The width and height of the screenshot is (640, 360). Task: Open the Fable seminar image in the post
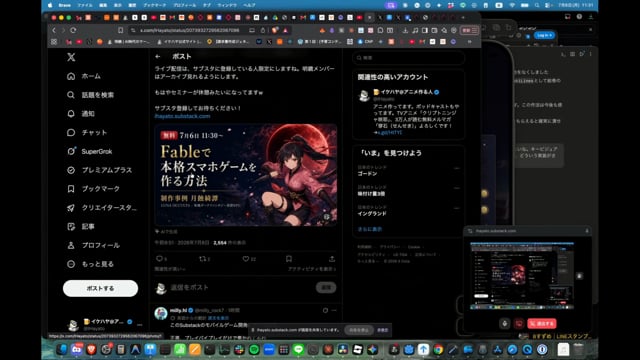pos(246,175)
